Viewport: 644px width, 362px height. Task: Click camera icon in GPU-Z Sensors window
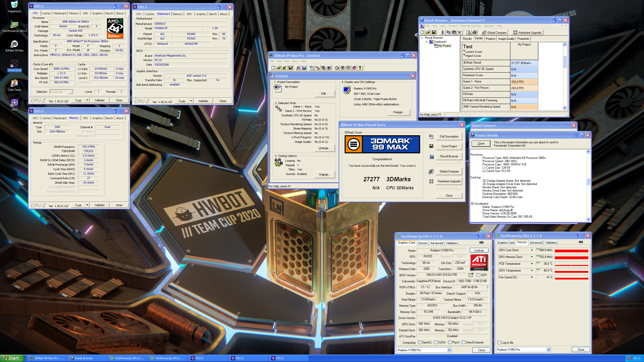tap(581, 242)
